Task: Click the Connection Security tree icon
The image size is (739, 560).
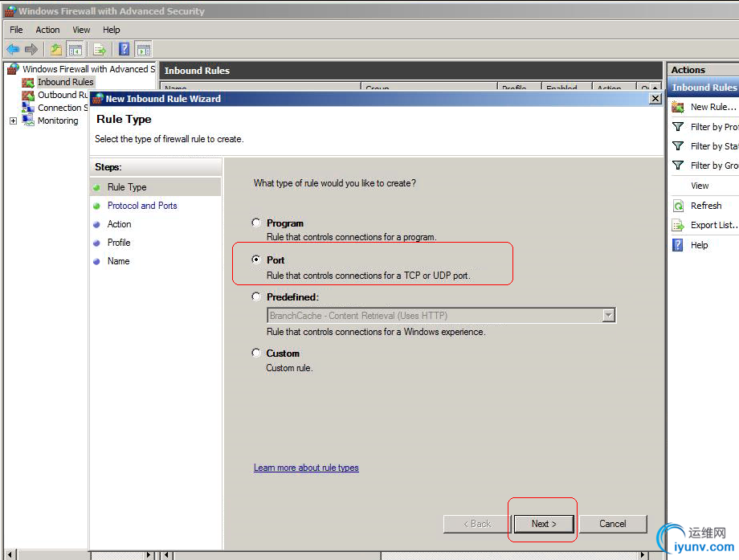Action: [28, 108]
